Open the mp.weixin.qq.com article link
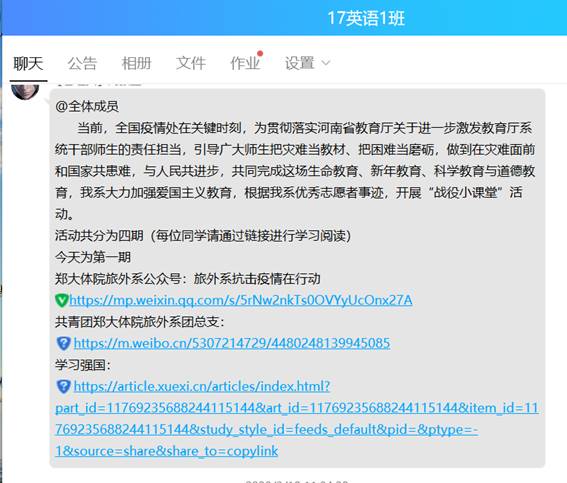The image size is (567, 483). coord(241,300)
